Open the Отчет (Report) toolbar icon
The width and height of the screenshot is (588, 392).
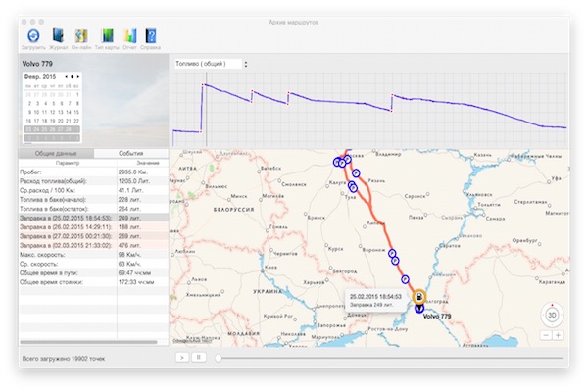coord(128,34)
